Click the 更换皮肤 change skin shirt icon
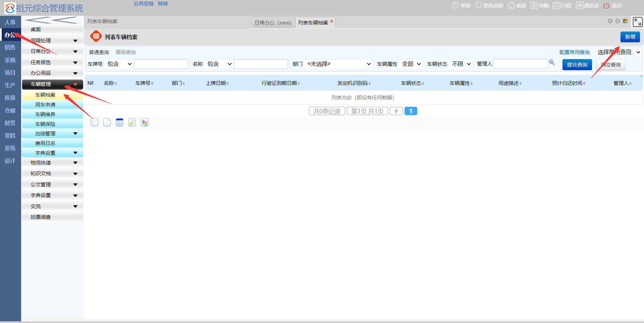The width and height of the screenshot is (644, 323). (x=479, y=5)
